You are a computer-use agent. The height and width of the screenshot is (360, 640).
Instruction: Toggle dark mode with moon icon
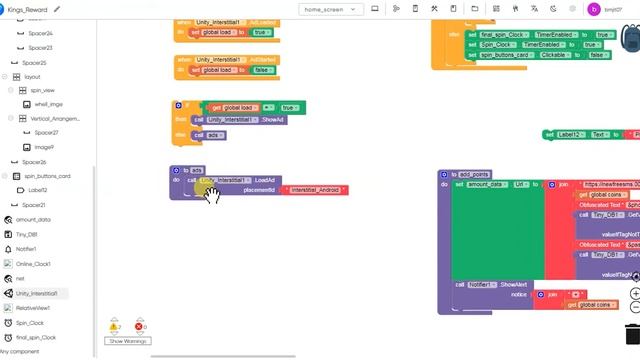(x=553, y=9)
